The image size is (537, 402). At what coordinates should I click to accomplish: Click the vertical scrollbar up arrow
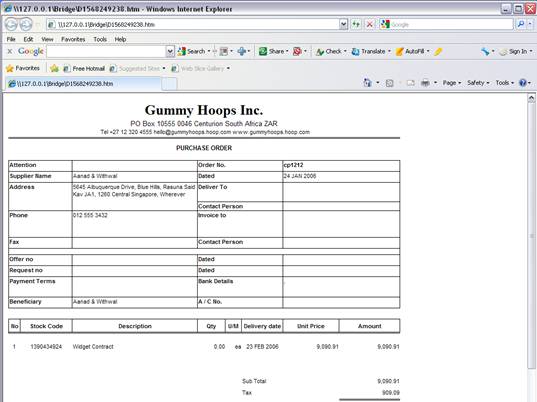pyautogui.click(x=531, y=99)
